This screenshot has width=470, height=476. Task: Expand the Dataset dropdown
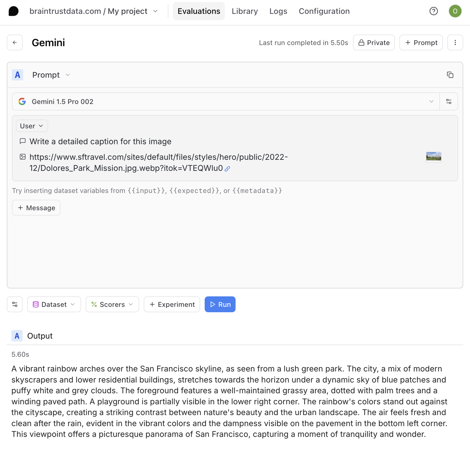point(54,304)
